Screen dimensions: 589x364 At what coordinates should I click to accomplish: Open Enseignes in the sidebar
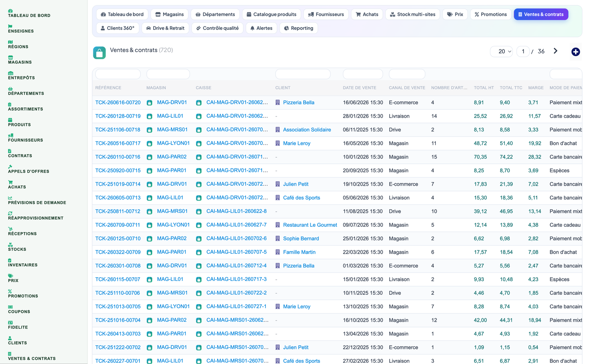[x=21, y=29]
